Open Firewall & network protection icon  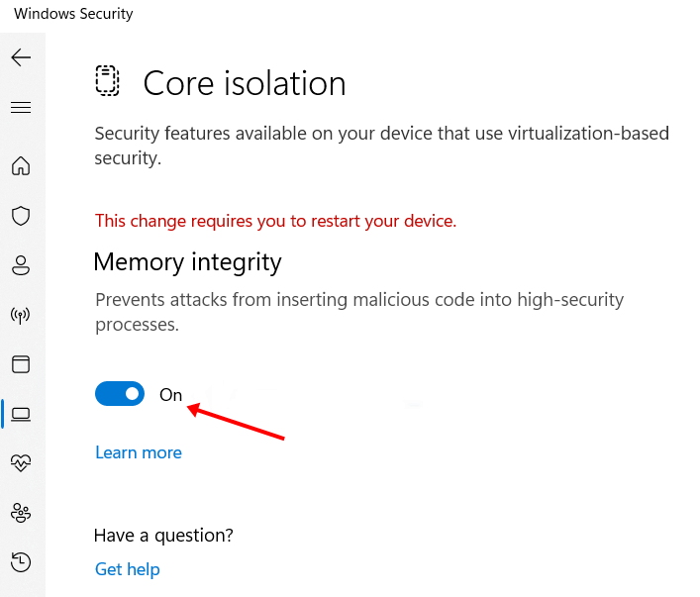21,315
